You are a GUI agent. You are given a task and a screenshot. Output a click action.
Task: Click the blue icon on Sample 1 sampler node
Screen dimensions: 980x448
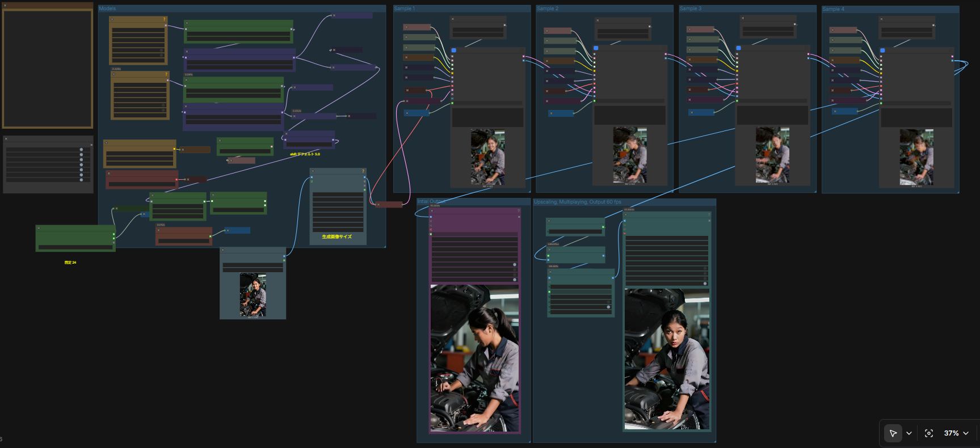click(454, 50)
